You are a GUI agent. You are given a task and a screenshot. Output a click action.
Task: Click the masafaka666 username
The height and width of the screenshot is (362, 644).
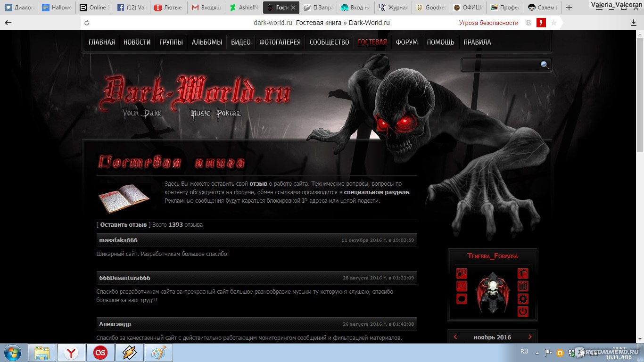[x=118, y=240]
